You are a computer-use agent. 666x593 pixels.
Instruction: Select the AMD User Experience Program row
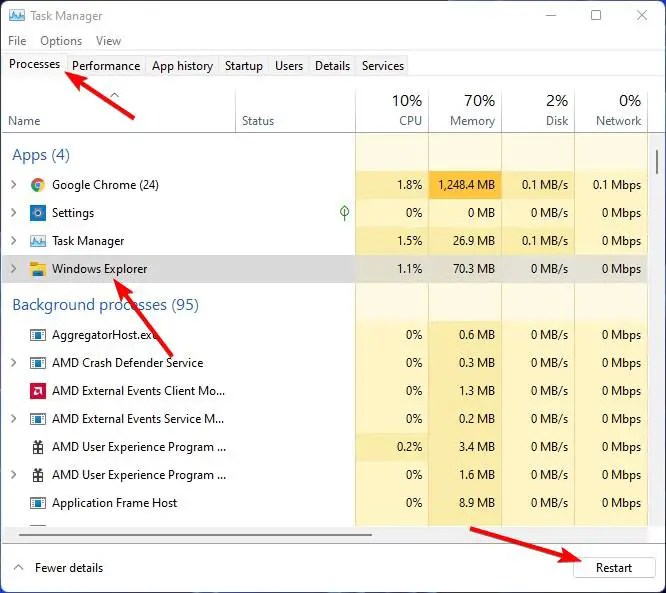coord(138,447)
